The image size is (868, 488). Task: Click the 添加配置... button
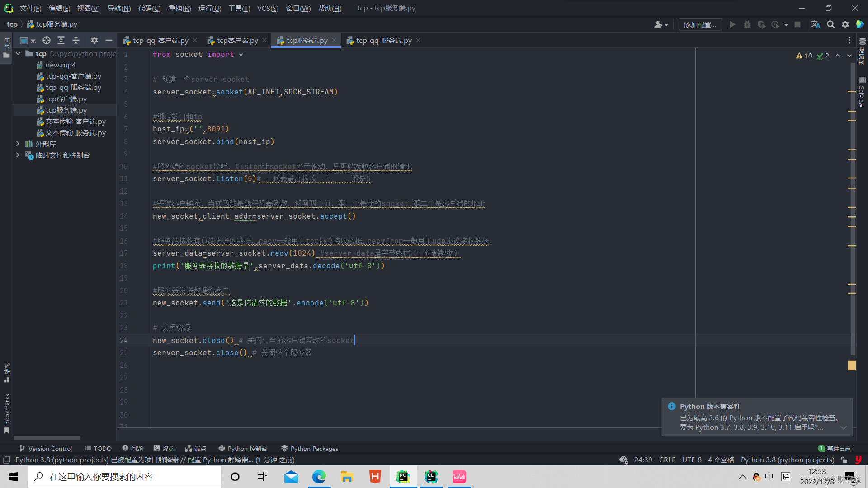point(699,24)
